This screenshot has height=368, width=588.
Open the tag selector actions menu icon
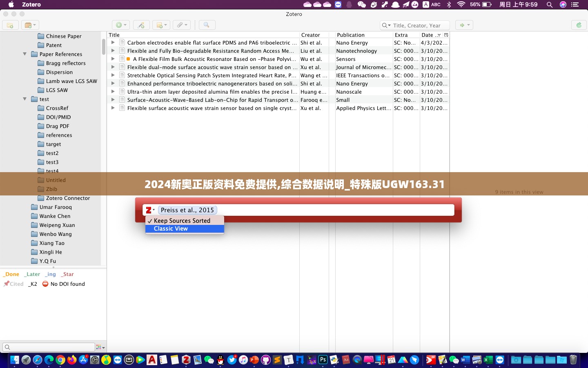tap(100, 347)
